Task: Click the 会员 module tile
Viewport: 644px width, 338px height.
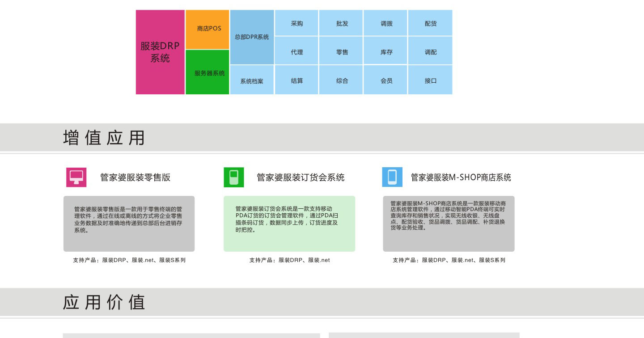Action: click(386, 80)
